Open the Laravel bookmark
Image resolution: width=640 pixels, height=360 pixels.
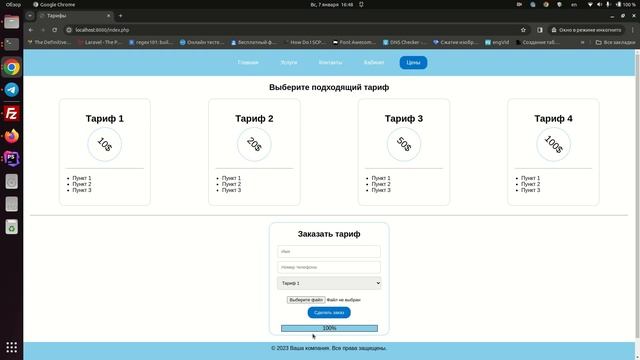point(100,42)
